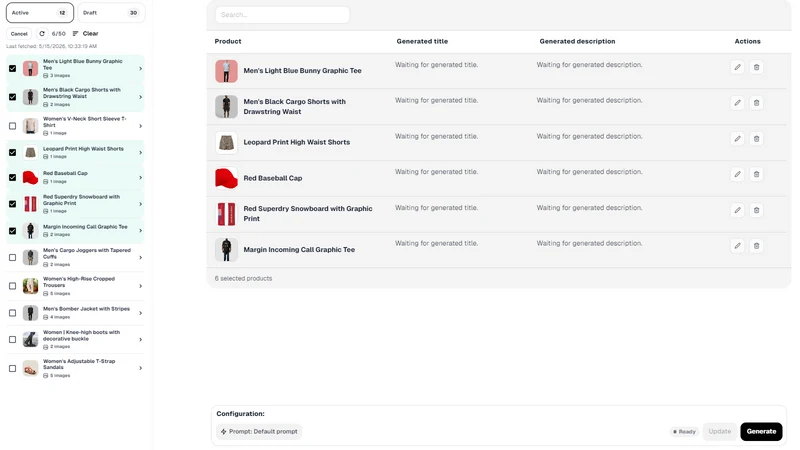The width and height of the screenshot is (800, 450).
Task: Open Men's Light Blue Bunny Tee table thumbnail
Action: 226,71
